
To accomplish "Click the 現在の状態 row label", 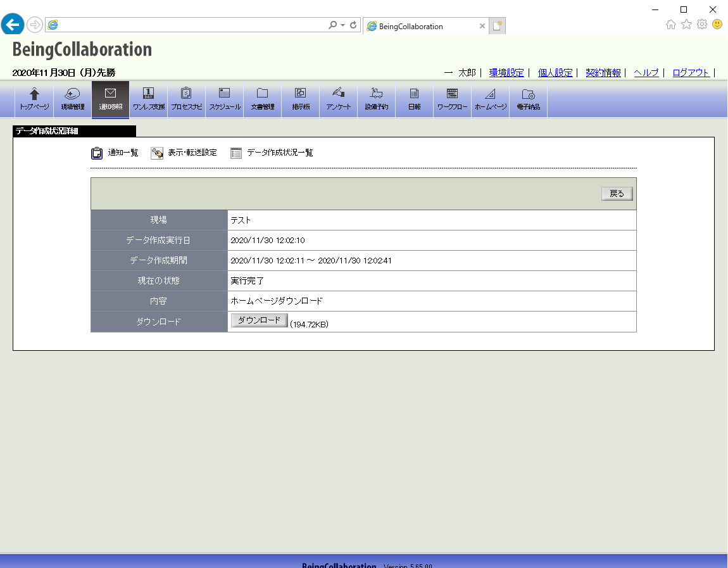I will click(x=159, y=281).
